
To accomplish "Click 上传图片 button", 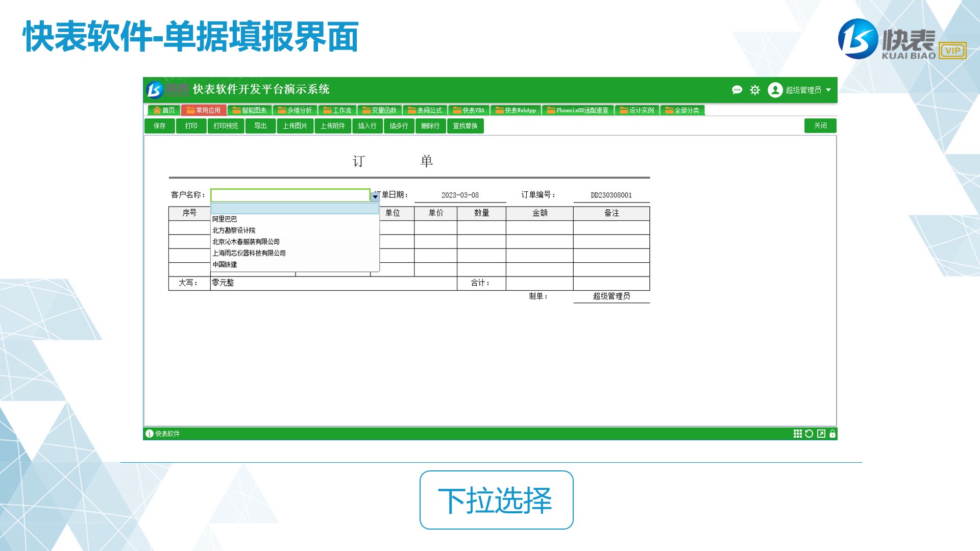I will 295,126.
